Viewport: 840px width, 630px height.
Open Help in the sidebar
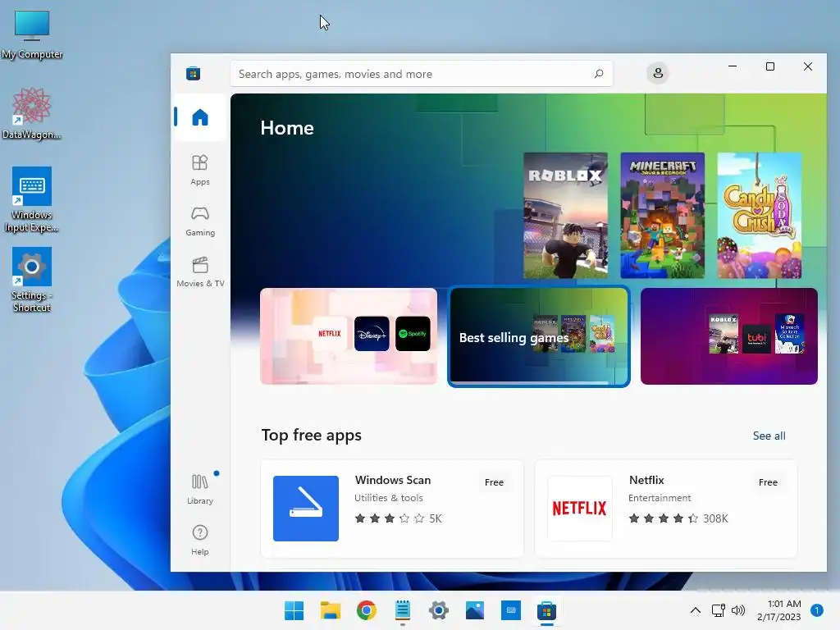pos(200,540)
